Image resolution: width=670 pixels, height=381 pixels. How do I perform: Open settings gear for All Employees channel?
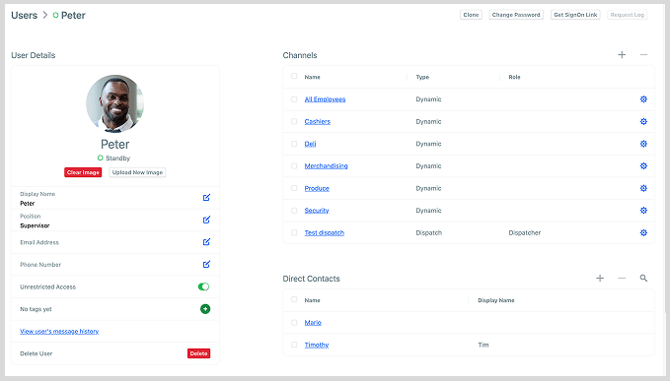644,99
